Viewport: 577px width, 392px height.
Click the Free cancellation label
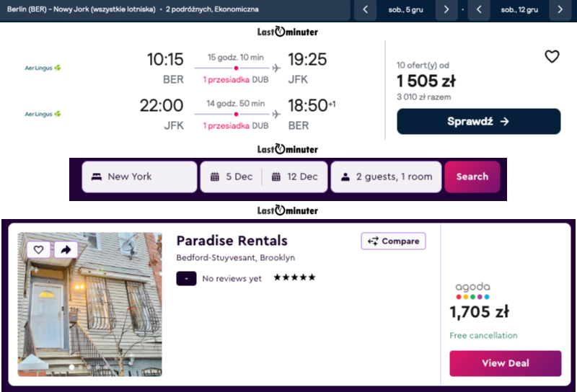pyautogui.click(x=483, y=335)
